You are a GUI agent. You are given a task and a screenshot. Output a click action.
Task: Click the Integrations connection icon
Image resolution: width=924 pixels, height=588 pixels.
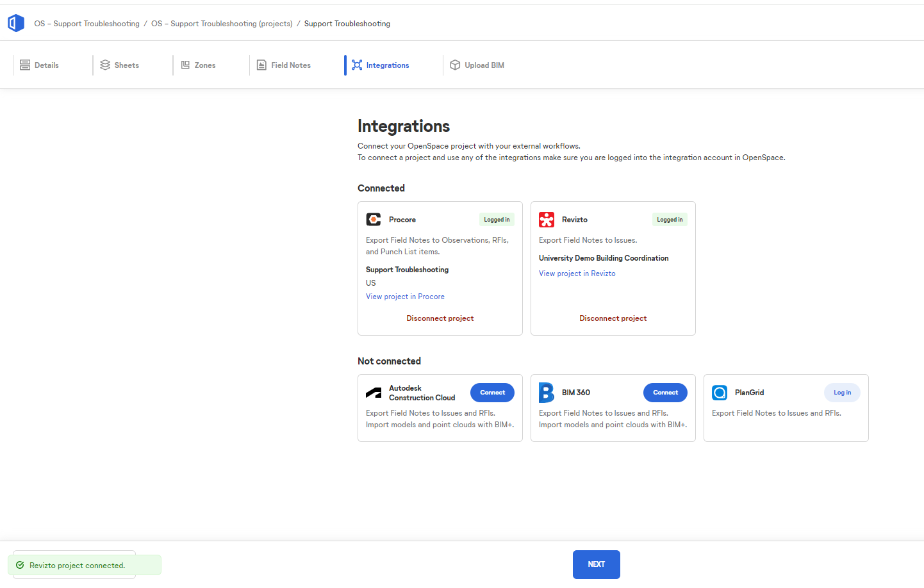coord(356,64)
